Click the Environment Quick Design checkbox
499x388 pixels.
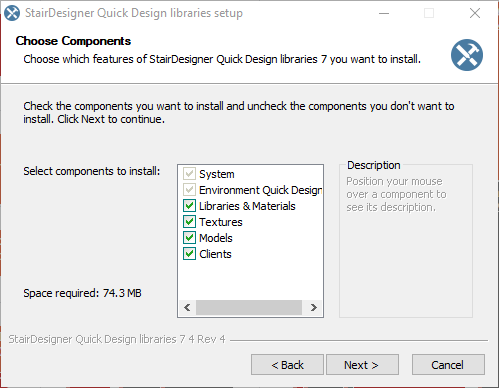tap(189, 190)
